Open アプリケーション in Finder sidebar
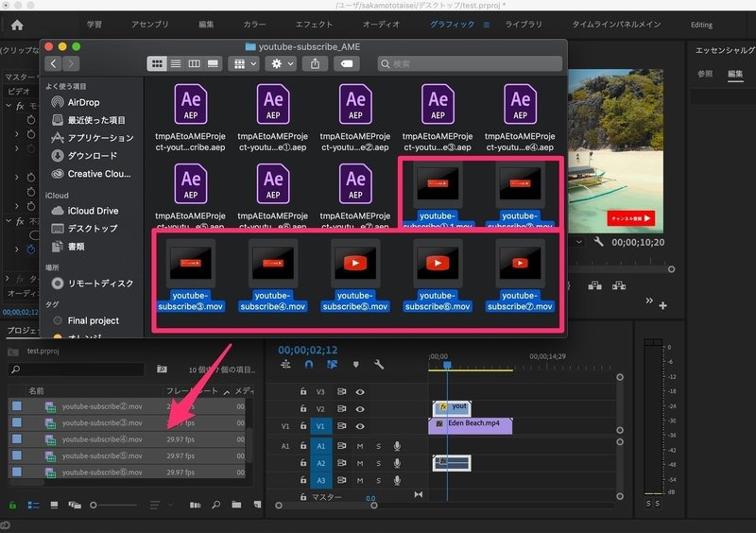The width and height of the screenshot is (756, 533). click(93, 138)
